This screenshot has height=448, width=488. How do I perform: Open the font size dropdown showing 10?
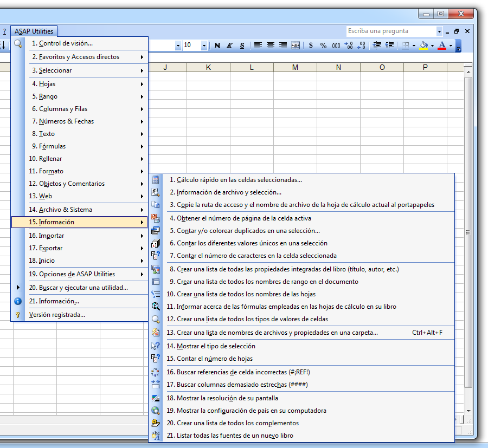(x=203, y=46)
